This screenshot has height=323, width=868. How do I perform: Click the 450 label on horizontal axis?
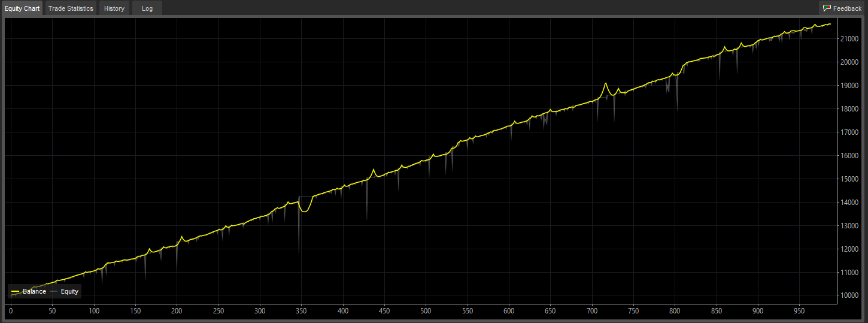coord(384,311)
